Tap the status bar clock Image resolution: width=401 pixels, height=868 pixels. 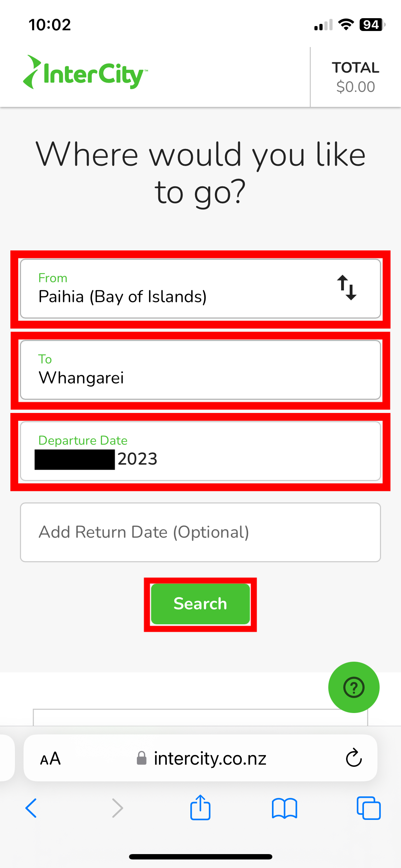[x=50, y=25]
